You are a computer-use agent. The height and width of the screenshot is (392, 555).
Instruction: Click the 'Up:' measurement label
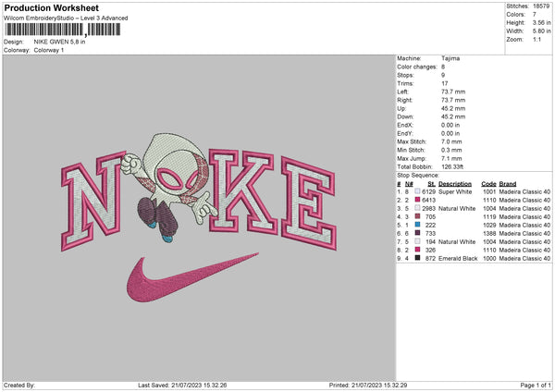click(401, 108)
